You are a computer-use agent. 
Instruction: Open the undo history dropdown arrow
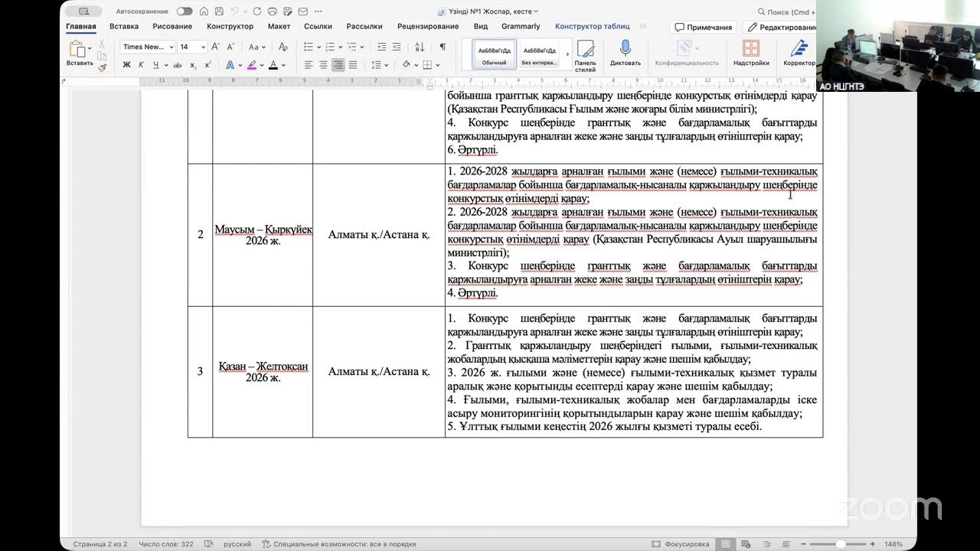pos(245,11)
